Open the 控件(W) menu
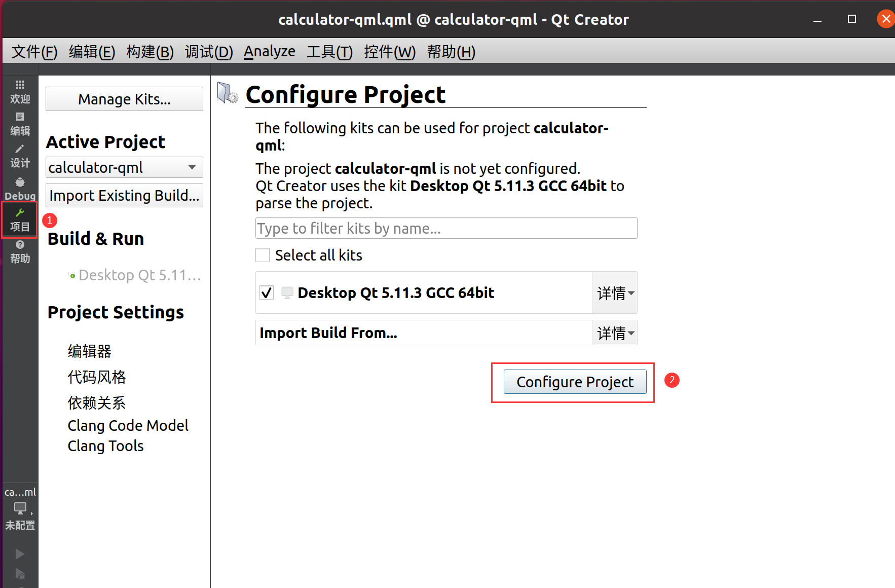This screenshot has height=588, width=895. (390, 52)
